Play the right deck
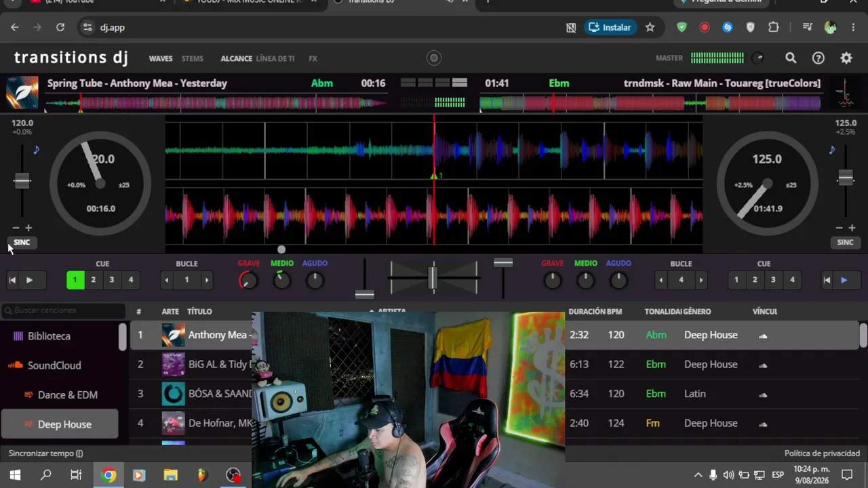868x488 pixels. pos(844,280)
